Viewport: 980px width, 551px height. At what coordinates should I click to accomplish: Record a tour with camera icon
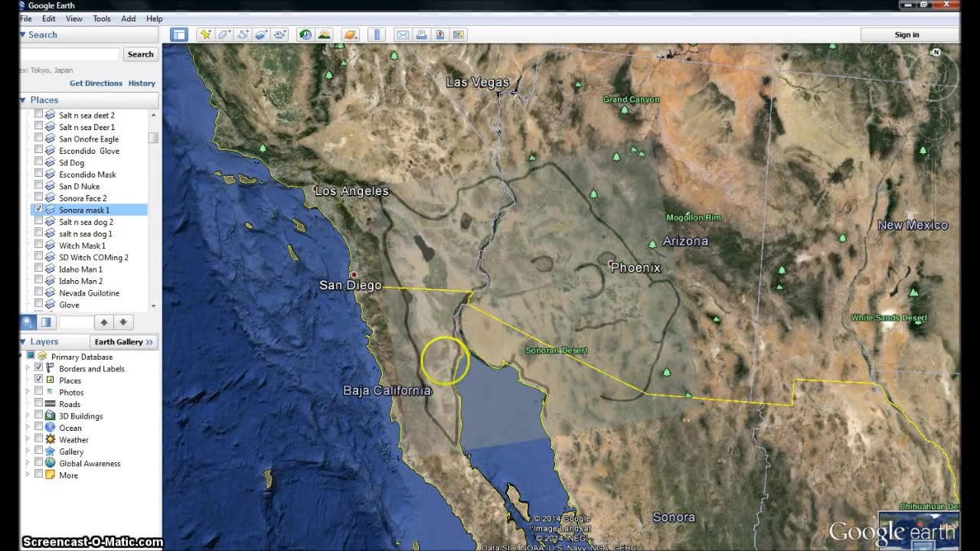point(280,34)
